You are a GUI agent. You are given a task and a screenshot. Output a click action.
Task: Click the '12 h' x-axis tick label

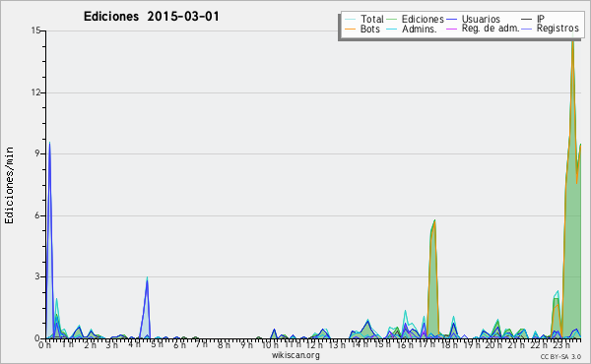(314, 344)
